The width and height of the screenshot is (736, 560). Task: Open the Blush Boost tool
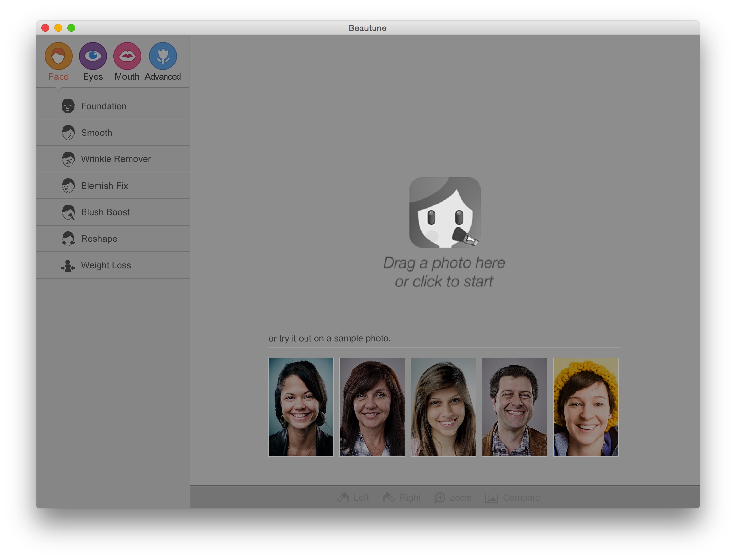(113, 212)
